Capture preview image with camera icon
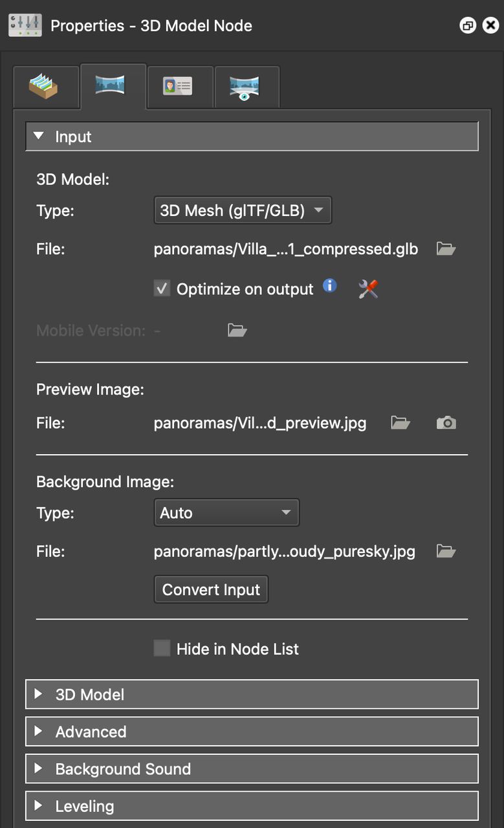Viewport: 504px width, 828px height. tap(446, 423)
